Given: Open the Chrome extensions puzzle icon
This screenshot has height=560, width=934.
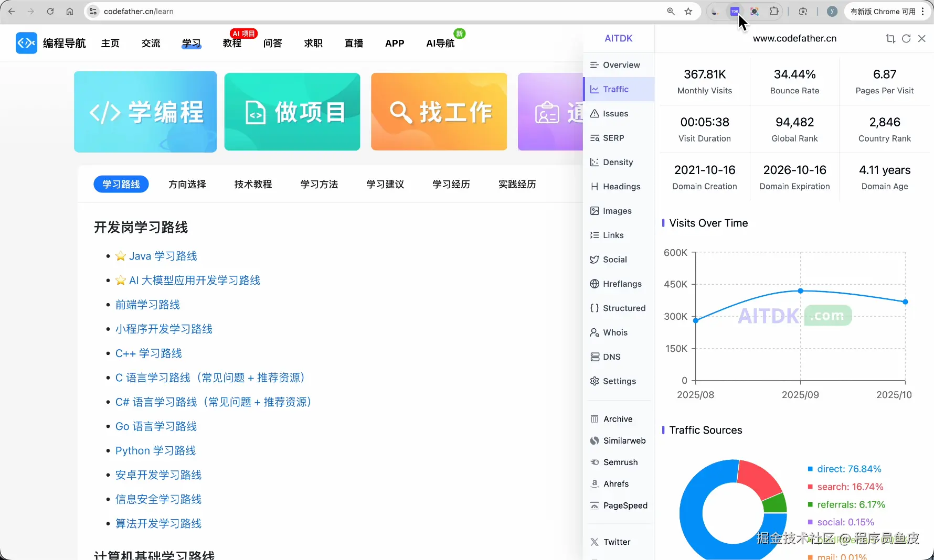Looking at the screenshot, I should point(774,11).
